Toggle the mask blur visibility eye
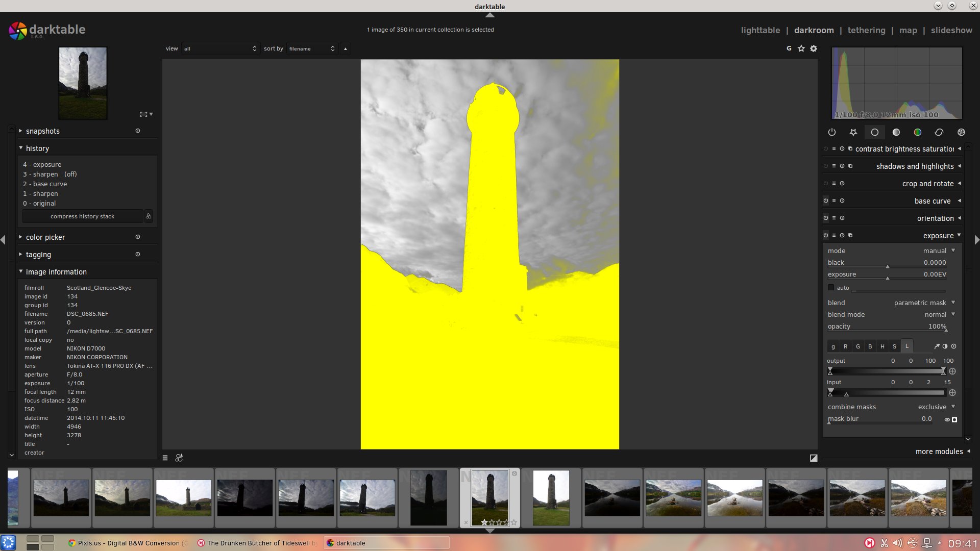The image size is (980, 551). pos(946,419)
